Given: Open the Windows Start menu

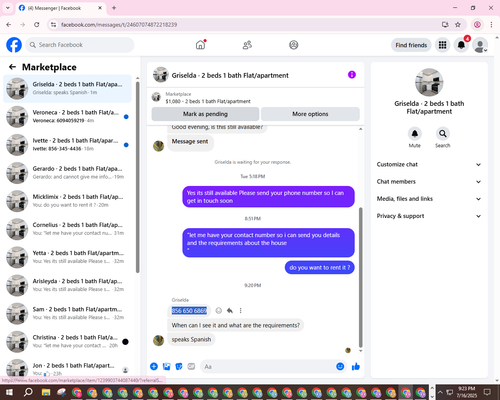Looking at the screenshot, I should [x=9, y=392].
